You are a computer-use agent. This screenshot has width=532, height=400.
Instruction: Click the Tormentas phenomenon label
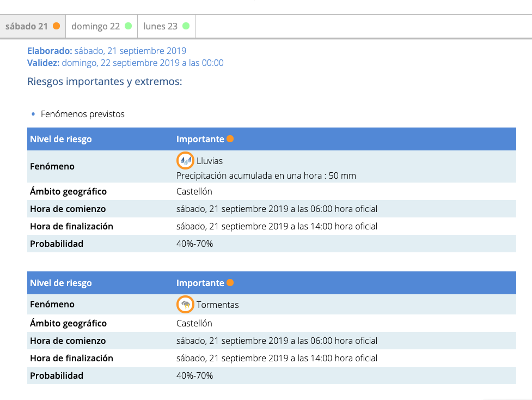click(217, 305)
